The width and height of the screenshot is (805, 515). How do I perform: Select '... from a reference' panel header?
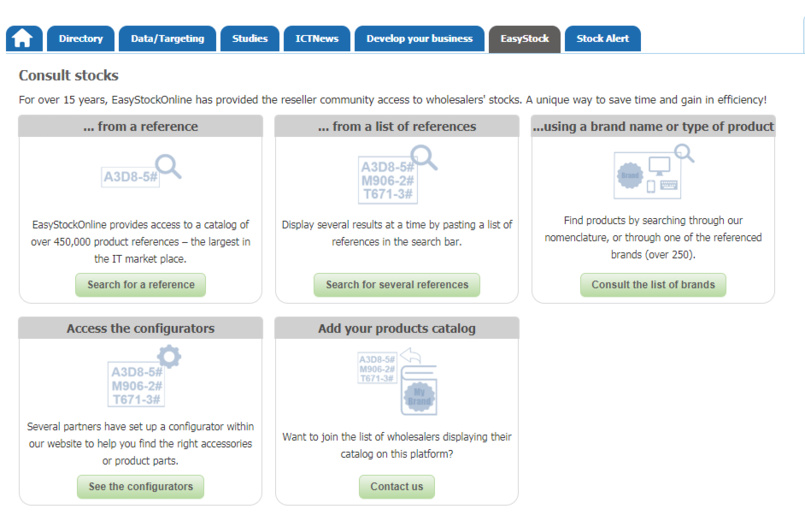pos(141,126)
